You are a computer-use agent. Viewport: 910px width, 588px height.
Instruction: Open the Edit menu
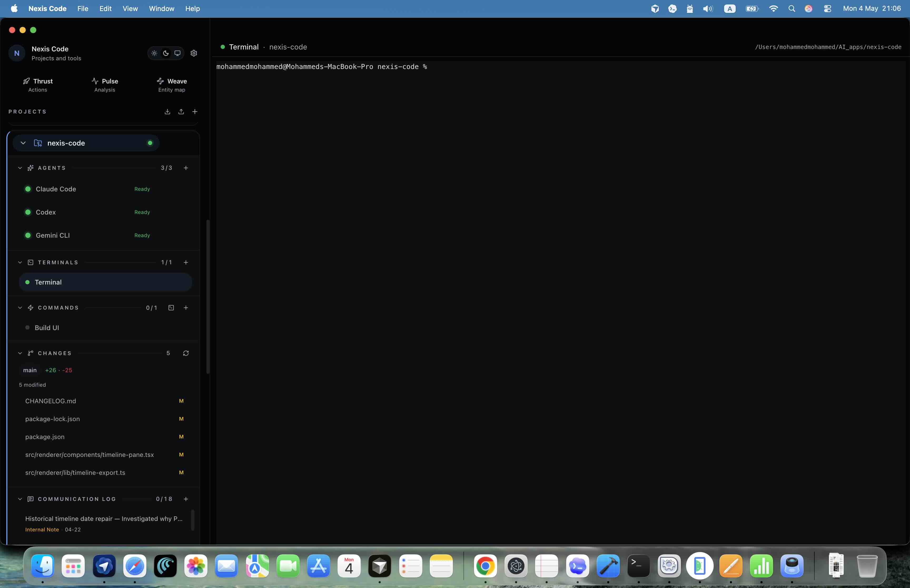coord(105,8)
